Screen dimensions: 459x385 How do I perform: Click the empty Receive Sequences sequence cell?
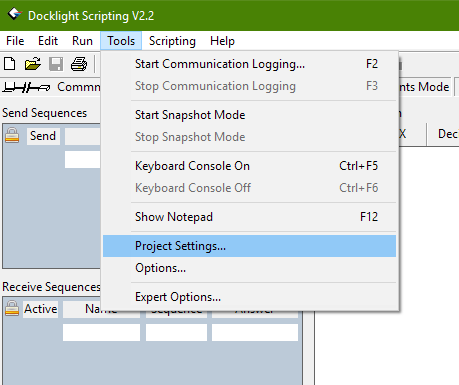click(x=176, y=333)
